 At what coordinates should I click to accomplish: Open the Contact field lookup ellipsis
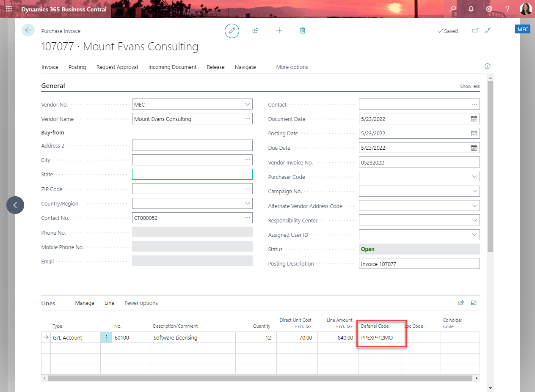point(475,104)
